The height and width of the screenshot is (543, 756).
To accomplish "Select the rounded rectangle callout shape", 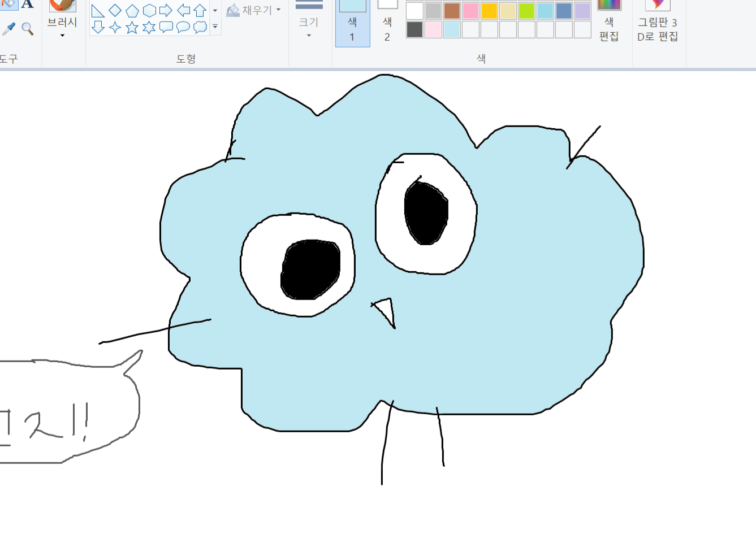I will [x=166, y=27].
